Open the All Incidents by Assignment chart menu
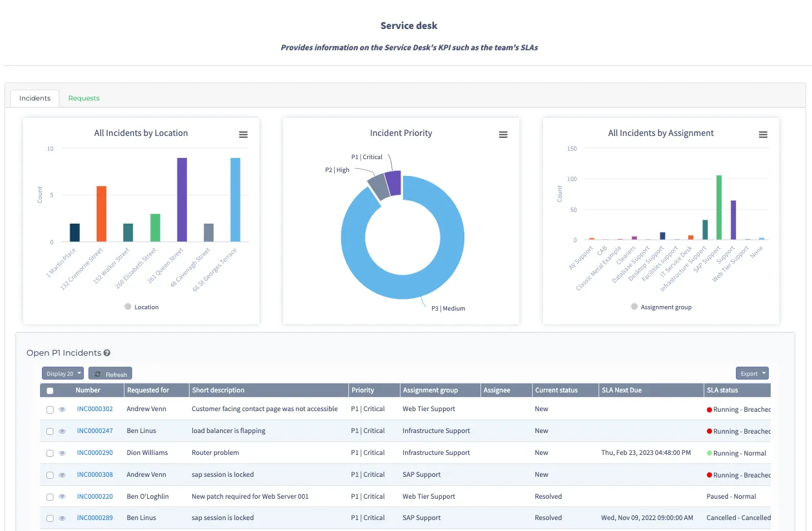The height and width of the screenshot is (531, 812). pos(763,135)
